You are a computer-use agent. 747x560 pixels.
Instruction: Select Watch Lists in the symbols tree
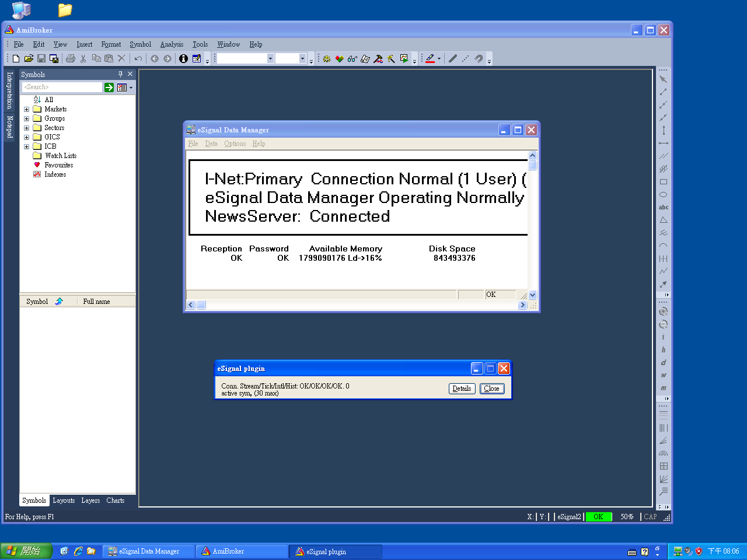[61, 156]
